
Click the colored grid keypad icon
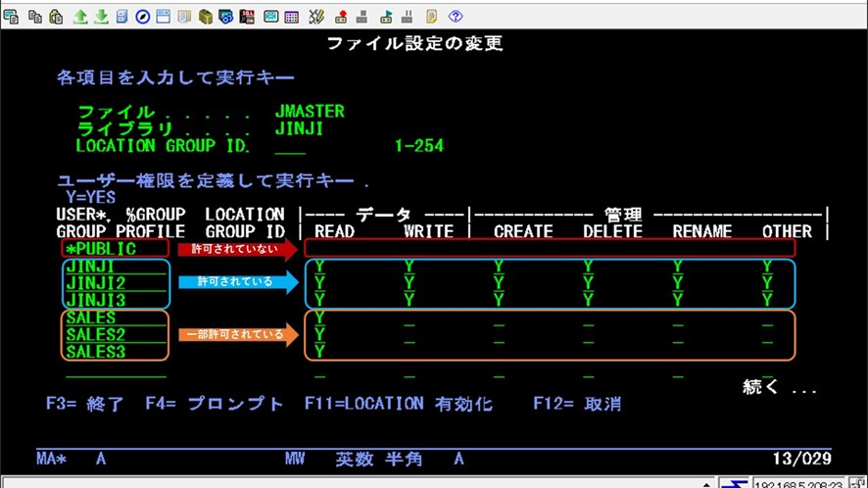pyautogui.click(x=292, y=17)
